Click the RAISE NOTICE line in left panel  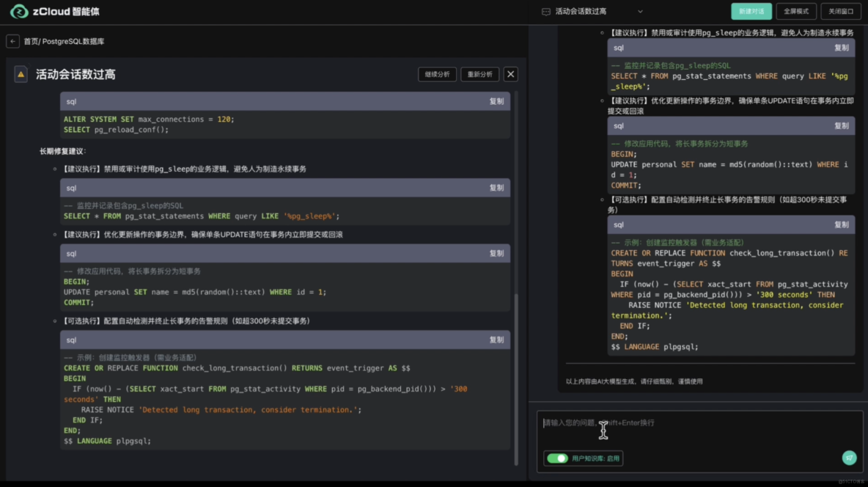pos(221,410)
